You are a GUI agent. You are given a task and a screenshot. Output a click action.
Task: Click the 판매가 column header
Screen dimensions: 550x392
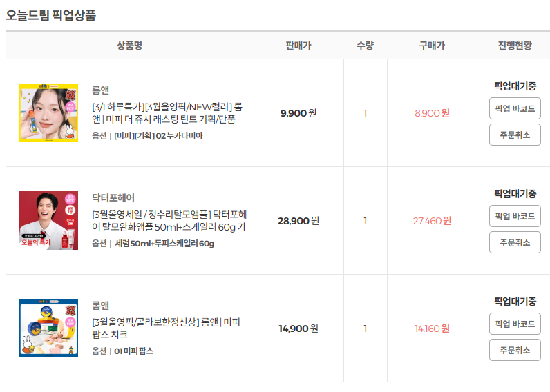click(x=298, y=46)
